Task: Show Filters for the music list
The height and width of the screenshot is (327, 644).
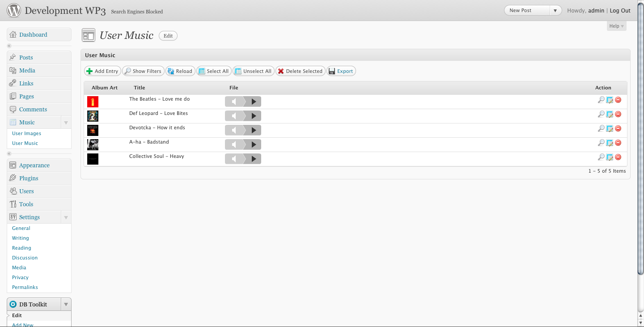Action: (x=143, y=71)
